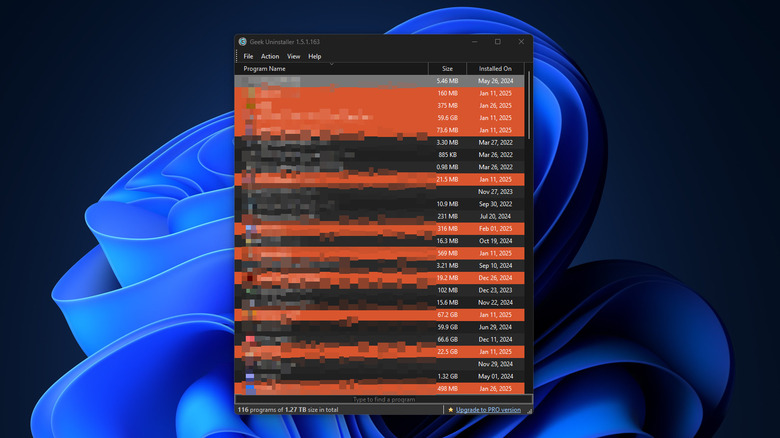Click the star icon beside Upgrade link
Screen dimensions: 780x438
[451, 410]
